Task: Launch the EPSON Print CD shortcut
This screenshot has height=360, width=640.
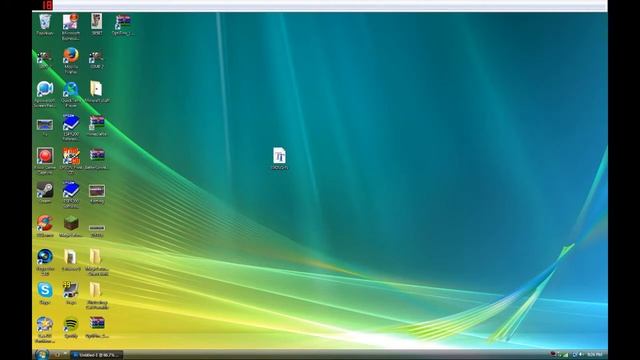Action: (x=71, y=161)
